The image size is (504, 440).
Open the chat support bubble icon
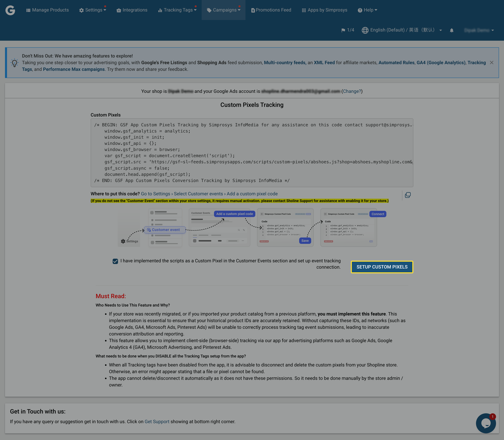click(x=486, y=423)
